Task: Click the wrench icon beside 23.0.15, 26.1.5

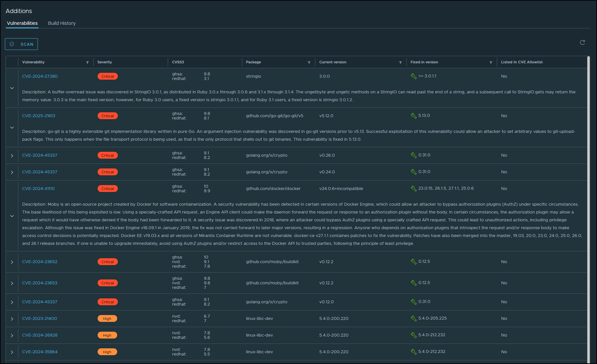Action: (x=414, y=188)
